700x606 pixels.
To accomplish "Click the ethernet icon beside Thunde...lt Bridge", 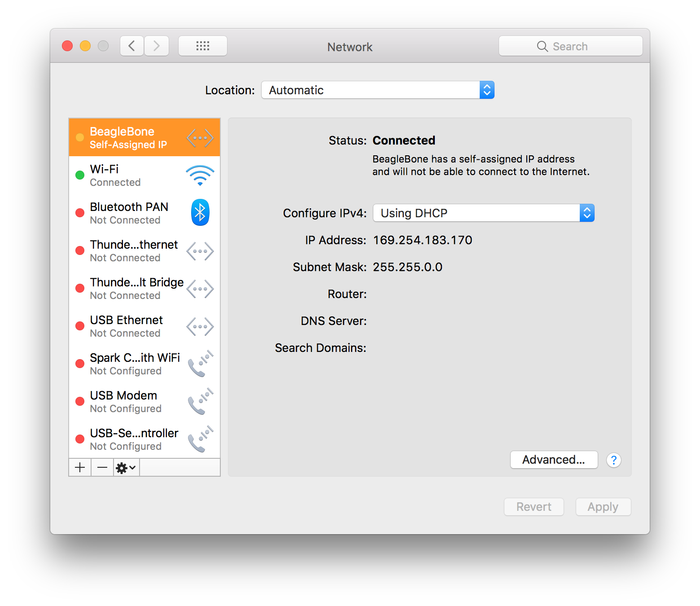I will click(x=200, y=289).
